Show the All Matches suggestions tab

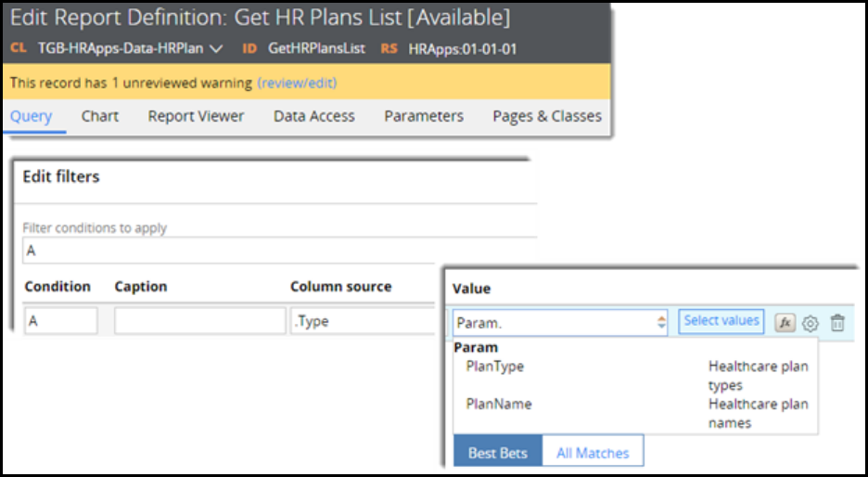[x=593, y=453]
